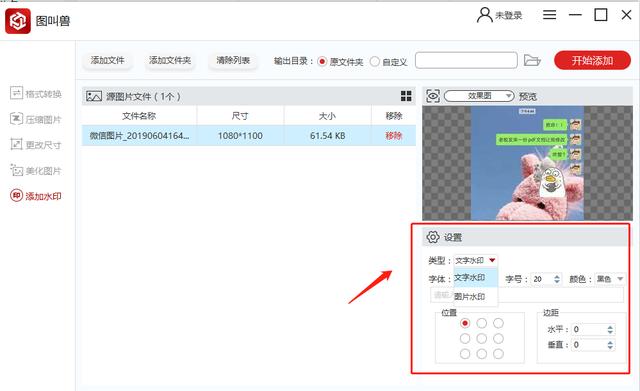Click the 图叫兽 app logo
Image resolution: width=640 pixels, height=391 pixels.
[x=18, y=21]
